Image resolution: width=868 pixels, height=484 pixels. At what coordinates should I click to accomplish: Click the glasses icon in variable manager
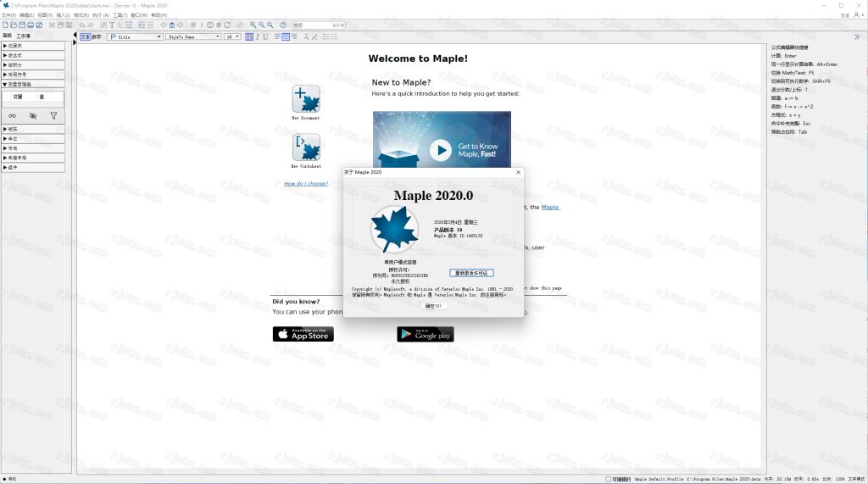(12, 115)
